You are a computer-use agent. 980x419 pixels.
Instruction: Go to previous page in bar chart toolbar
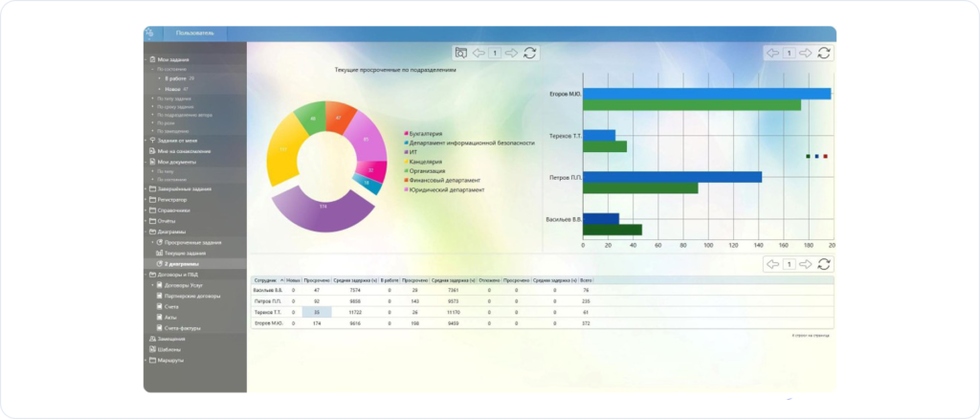pos(771,54)
